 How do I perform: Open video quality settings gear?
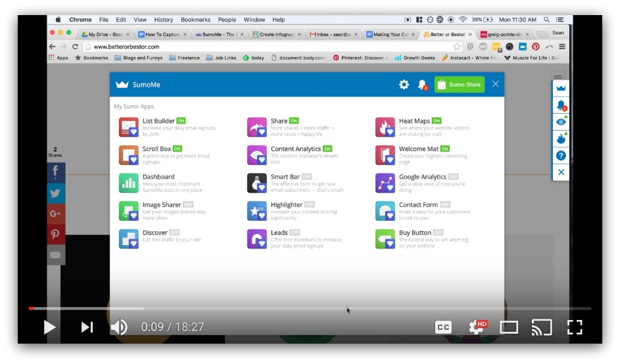click(477, 327)
